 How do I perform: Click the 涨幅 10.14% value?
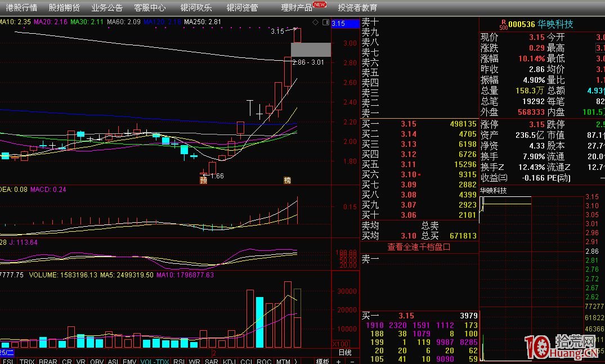531,59
